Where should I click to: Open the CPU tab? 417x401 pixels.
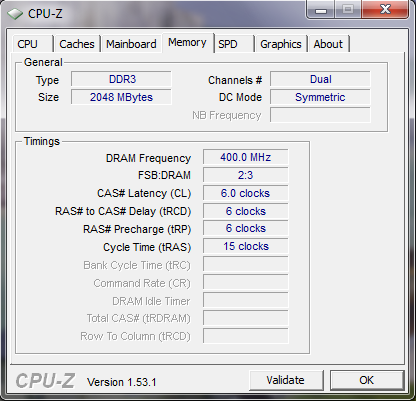pos(33,44)
